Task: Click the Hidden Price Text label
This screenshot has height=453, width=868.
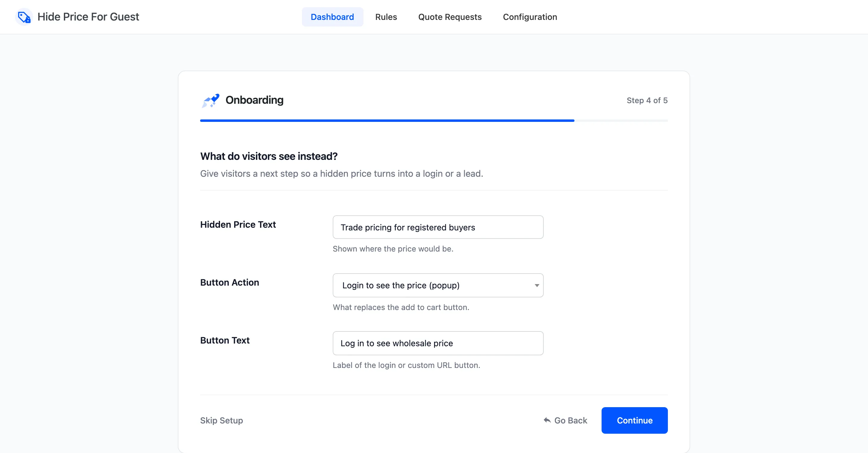Action: tap(238, 225)
